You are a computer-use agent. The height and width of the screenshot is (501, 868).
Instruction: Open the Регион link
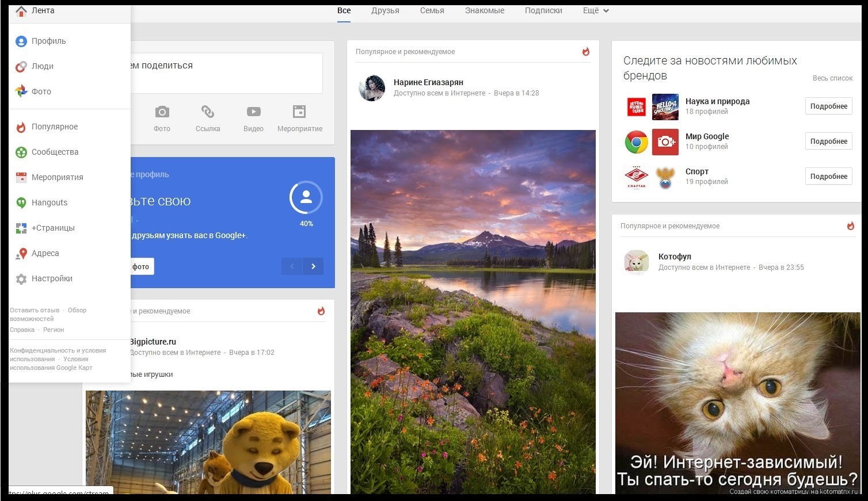(54, 330)
